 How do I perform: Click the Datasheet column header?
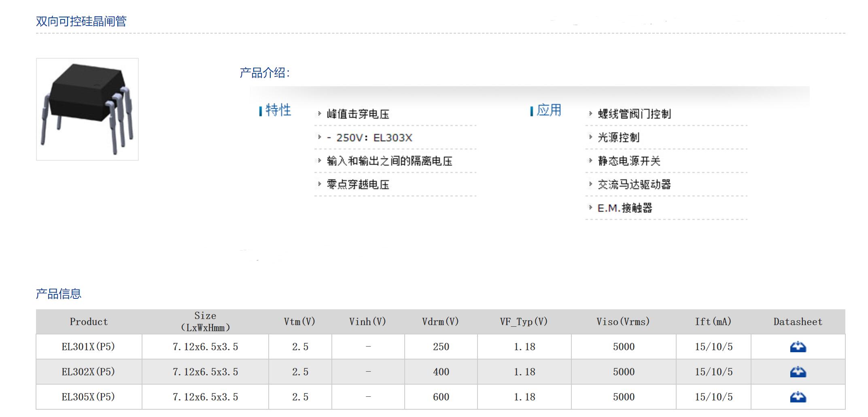[798, 322]
